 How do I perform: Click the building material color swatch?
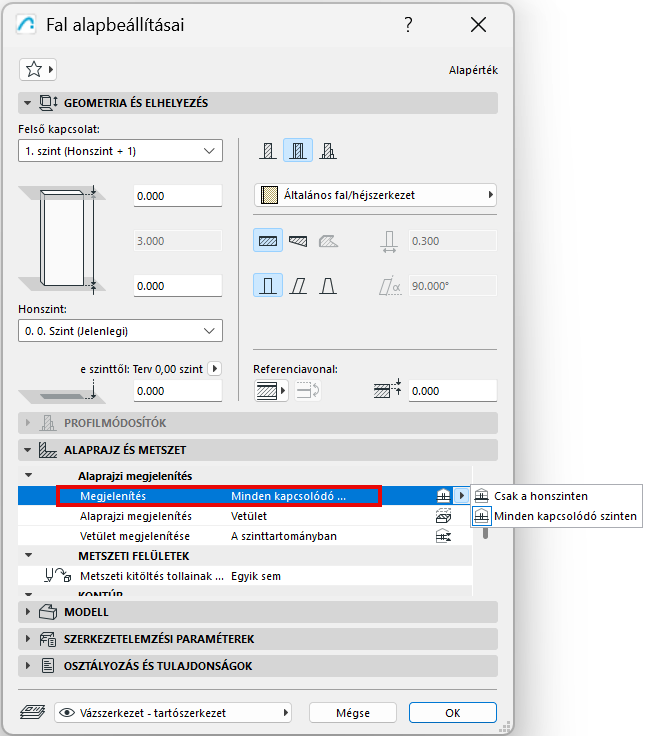pos(269,195)
